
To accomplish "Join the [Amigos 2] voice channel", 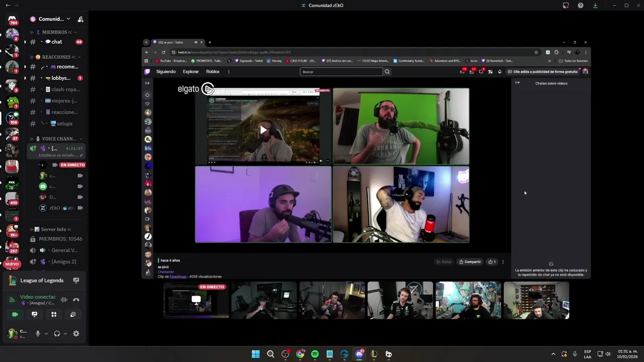I will (56, 261).
